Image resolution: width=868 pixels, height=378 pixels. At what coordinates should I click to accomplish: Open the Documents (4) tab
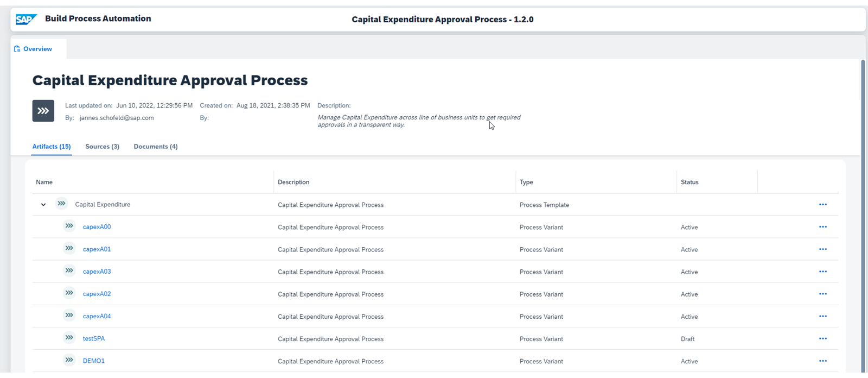coord(156,147)
